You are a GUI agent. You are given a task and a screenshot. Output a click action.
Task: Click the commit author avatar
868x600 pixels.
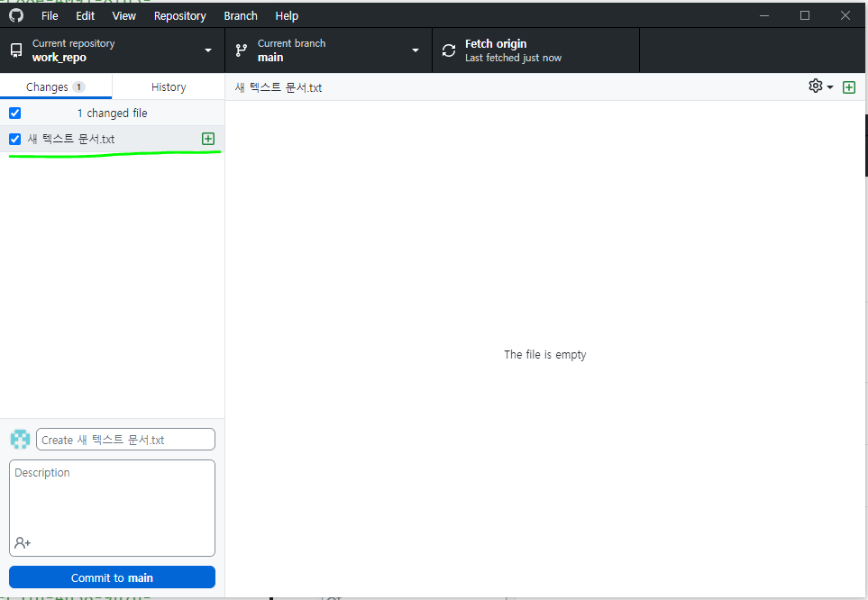coord(20,439)
